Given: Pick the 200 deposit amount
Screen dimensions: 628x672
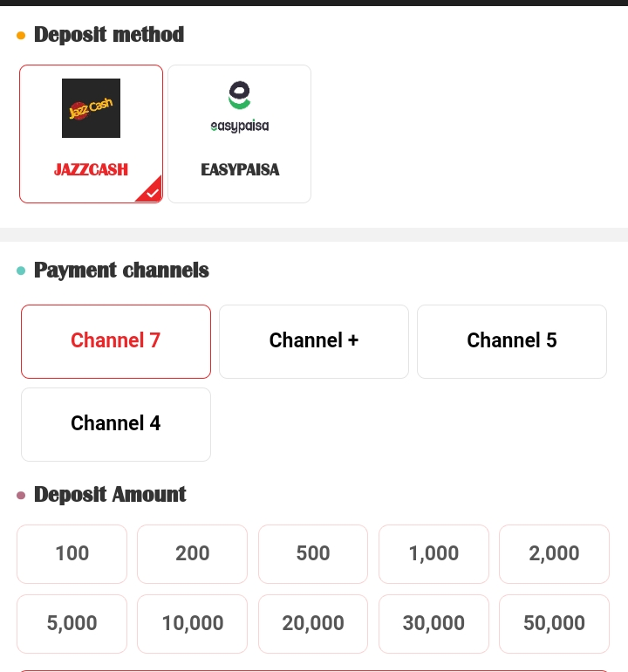Looking at the screenshot, I should 193,554.
